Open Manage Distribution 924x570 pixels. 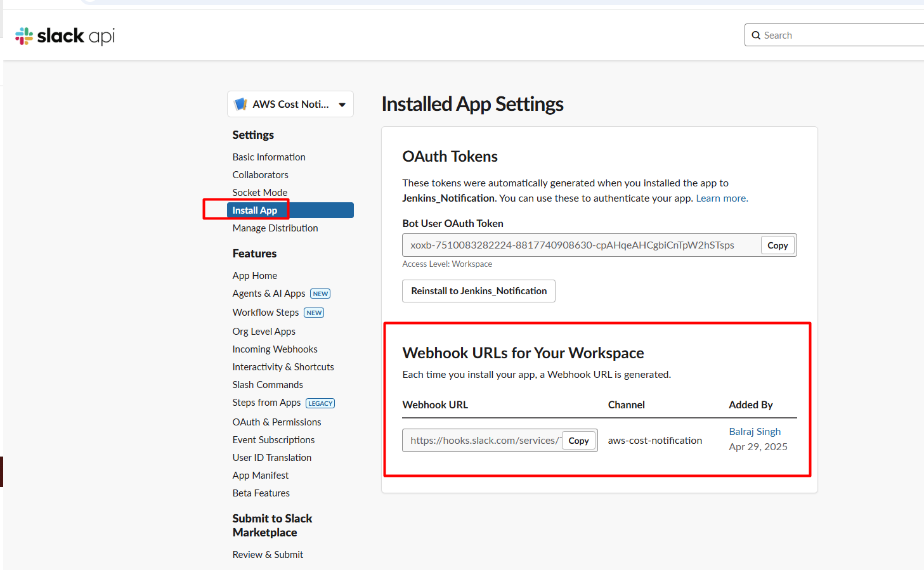point(275,228)
